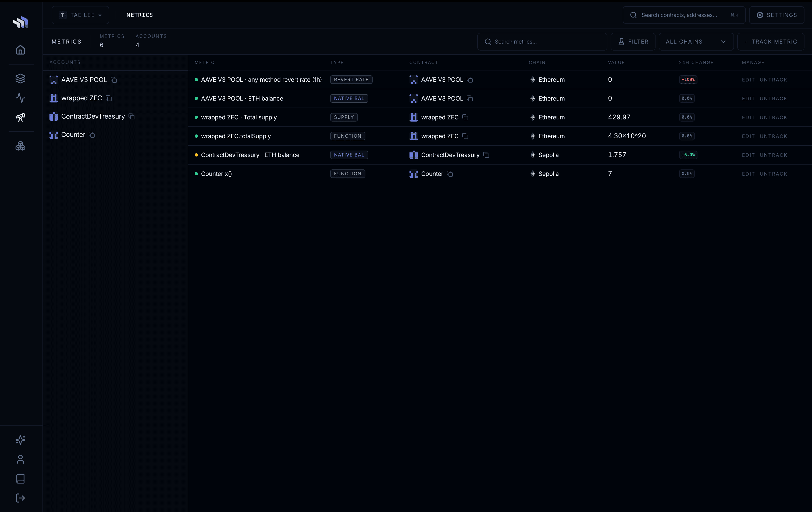Click the METRICS breadcrumb in top bar
Screen dimensions: 812x512
(140, 15)
